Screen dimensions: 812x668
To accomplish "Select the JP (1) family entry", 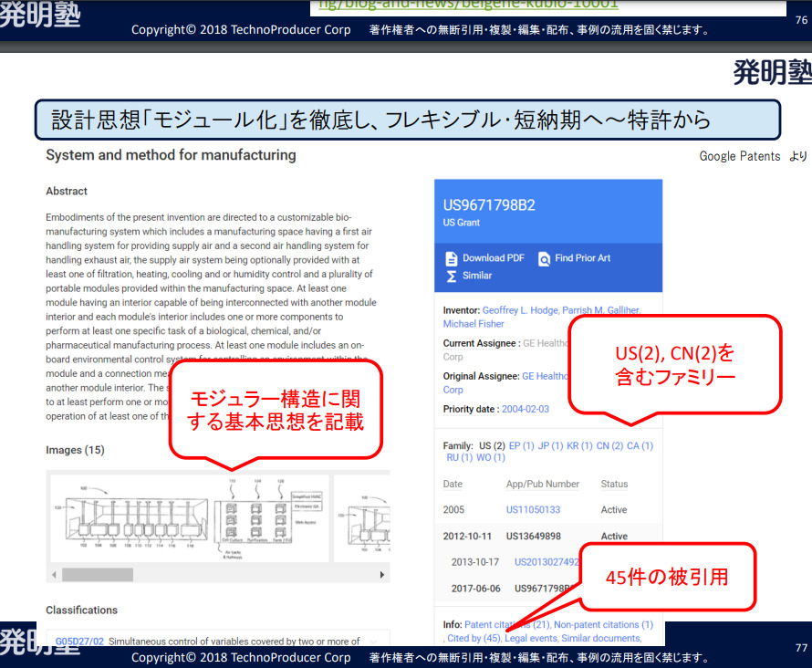I will click(x=550, y=446).
